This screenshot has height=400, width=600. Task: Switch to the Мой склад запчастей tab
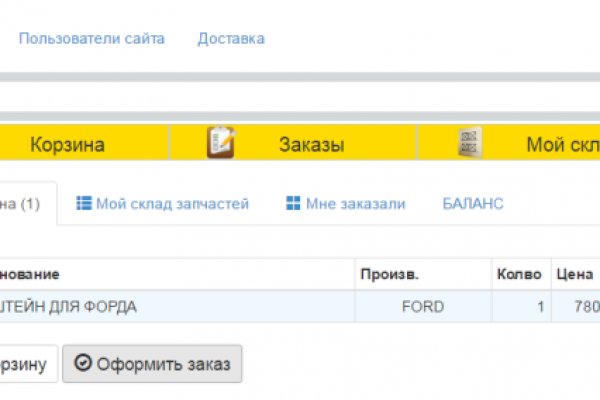[x=163, y=203]
